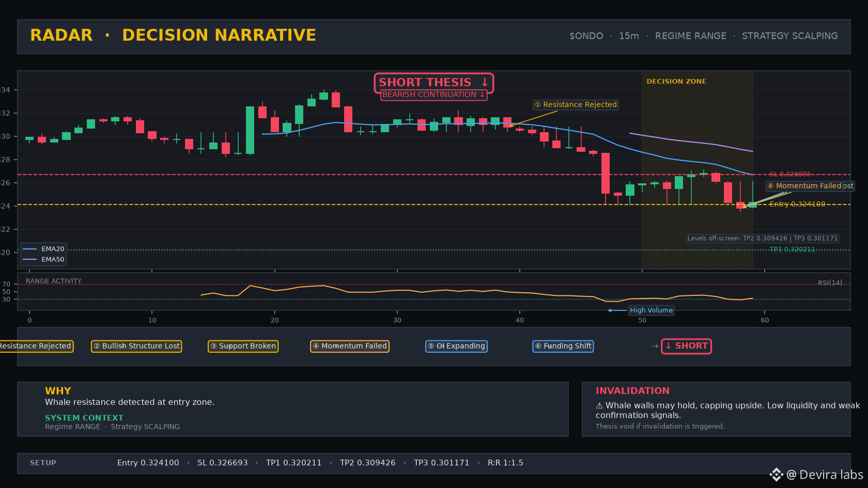
Task: Click STRATEGY SCALPING in the header
Action: pos(789,36)
